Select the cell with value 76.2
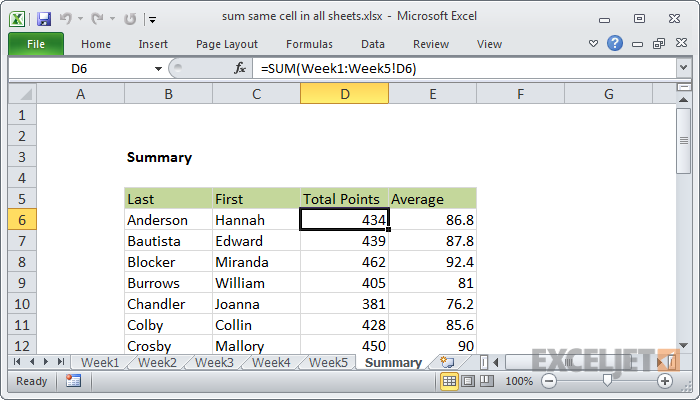Screen dimensions: 700x400 tap(433, 304)
